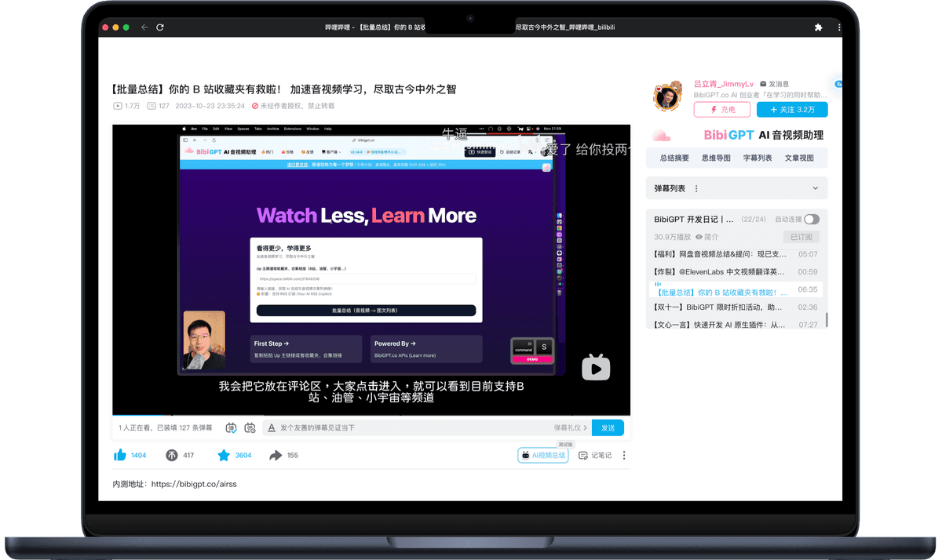The image size is (942, 560).
Task: Click the in-video Powered By card
Action: 426,349
